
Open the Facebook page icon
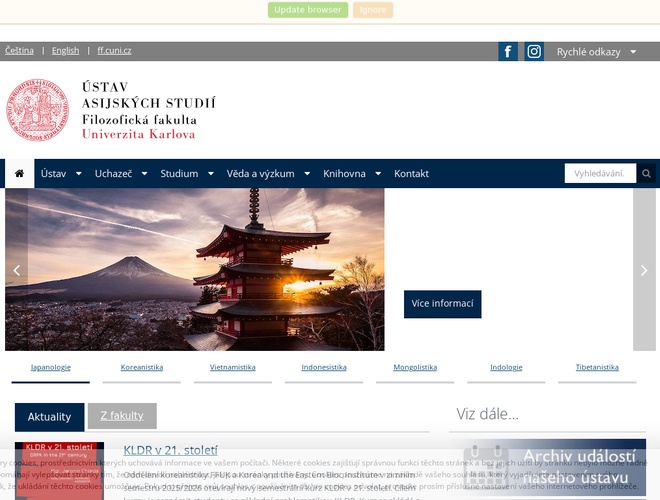508,52
